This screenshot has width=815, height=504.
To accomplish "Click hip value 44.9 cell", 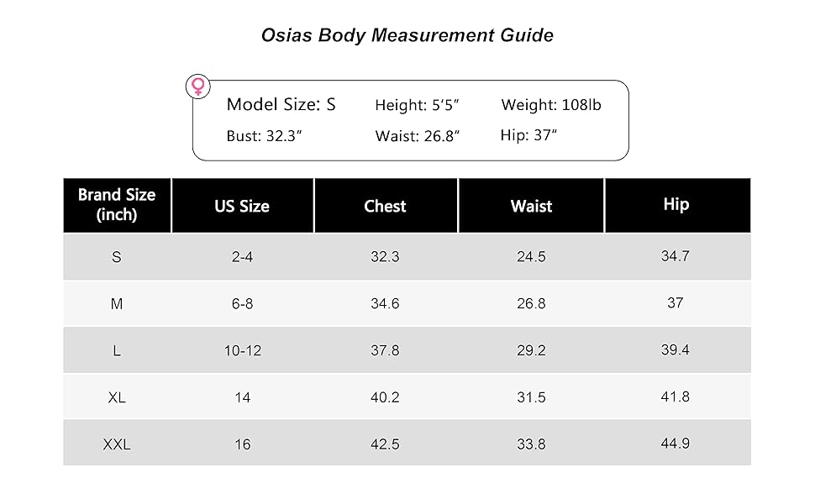I will 676,444.
